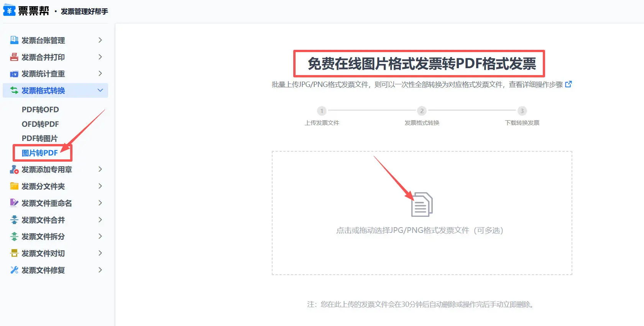Open external link icon beside 查看详细操作步骤

[x=568, y=84]
